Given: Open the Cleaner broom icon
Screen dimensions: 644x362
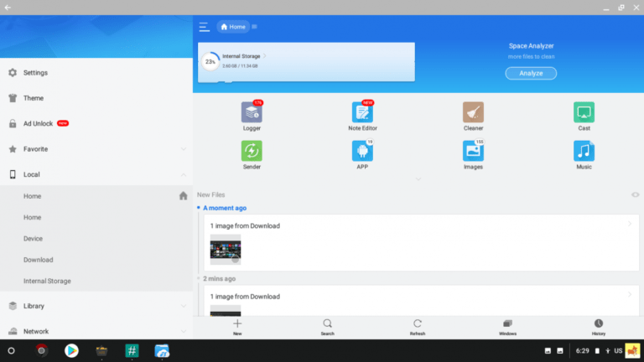Looking at the screenshot, I should 473,112.
